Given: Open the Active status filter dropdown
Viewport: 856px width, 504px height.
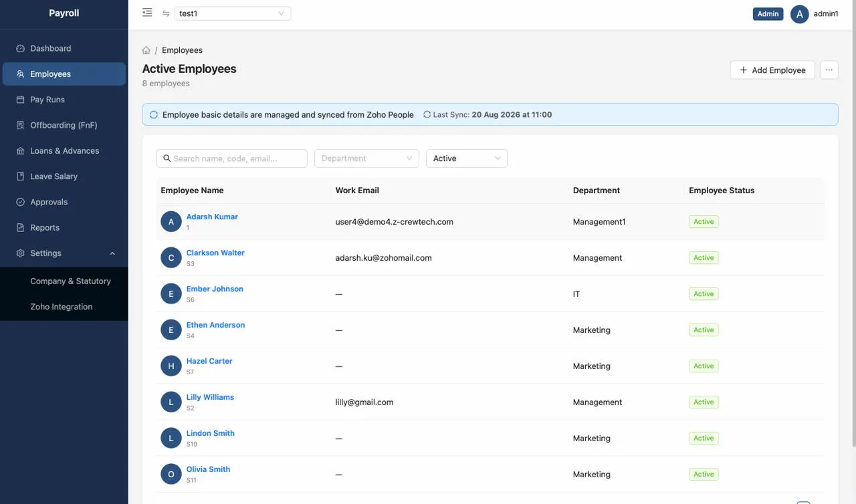Looking at the screenshot, I should coord(467,158).
